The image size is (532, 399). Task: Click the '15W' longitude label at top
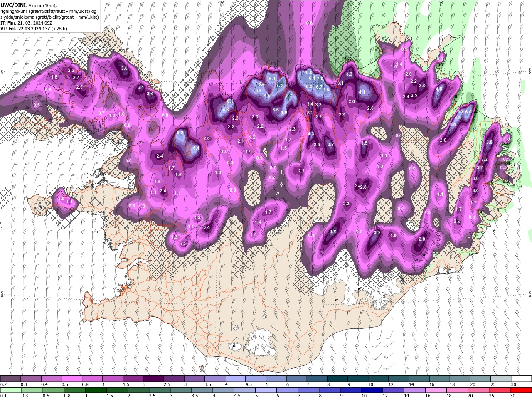coord(440,2)
